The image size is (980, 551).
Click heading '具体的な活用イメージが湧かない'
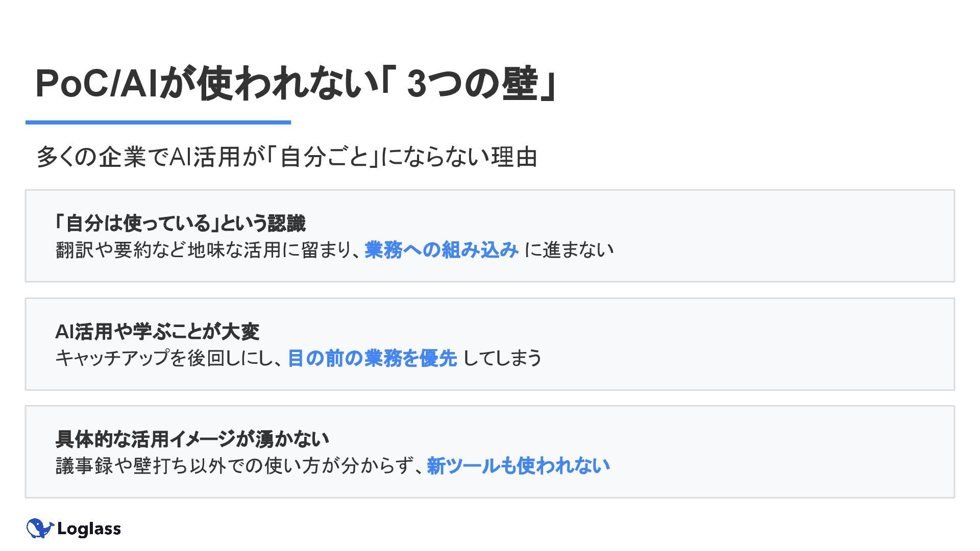(192, 439)
